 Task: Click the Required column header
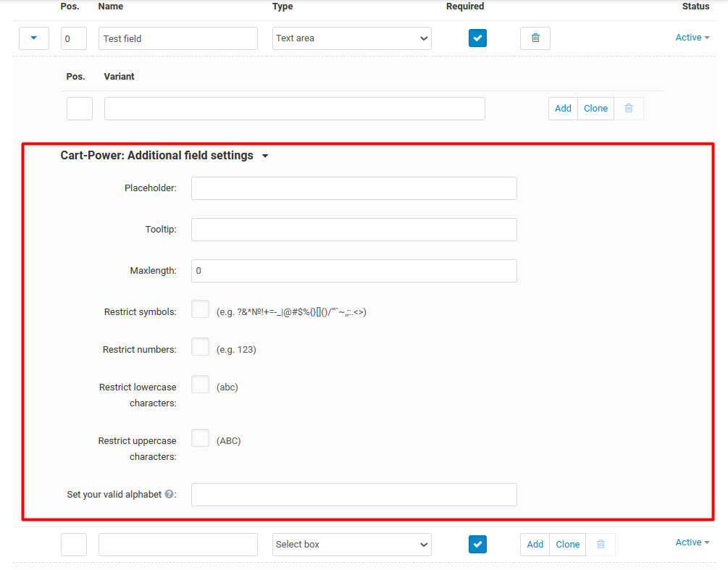click(x=465, y=7)
